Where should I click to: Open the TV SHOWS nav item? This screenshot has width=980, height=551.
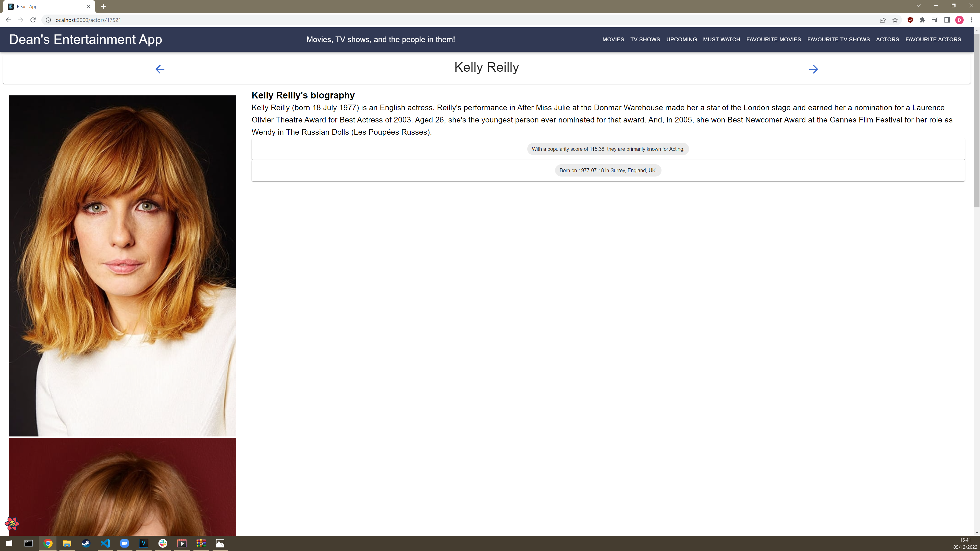click(645, 40)
